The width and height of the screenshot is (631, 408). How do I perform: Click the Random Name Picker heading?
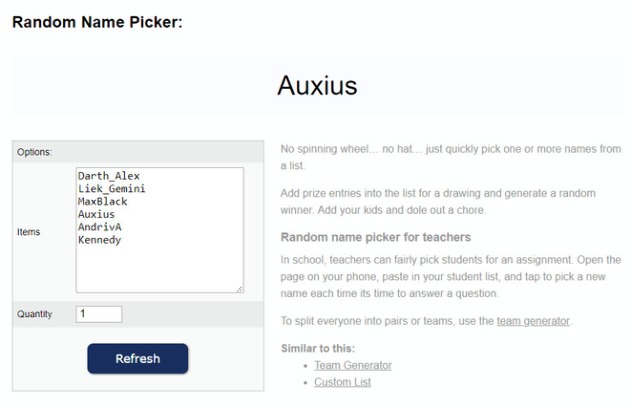pyautogui.click(x=97, y=22)
